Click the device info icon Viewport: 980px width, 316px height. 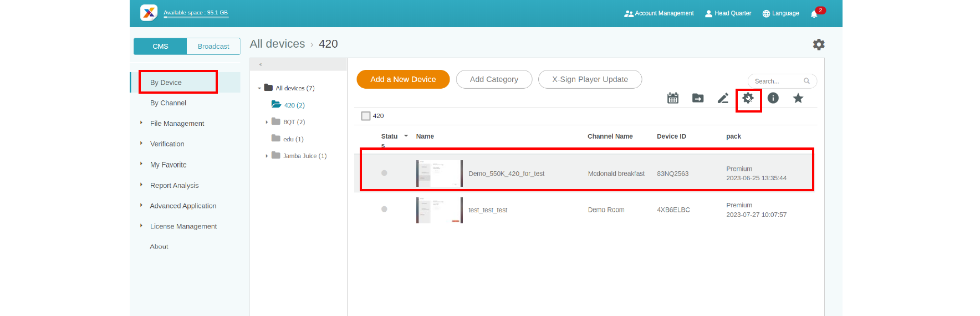tap(773, 98)
